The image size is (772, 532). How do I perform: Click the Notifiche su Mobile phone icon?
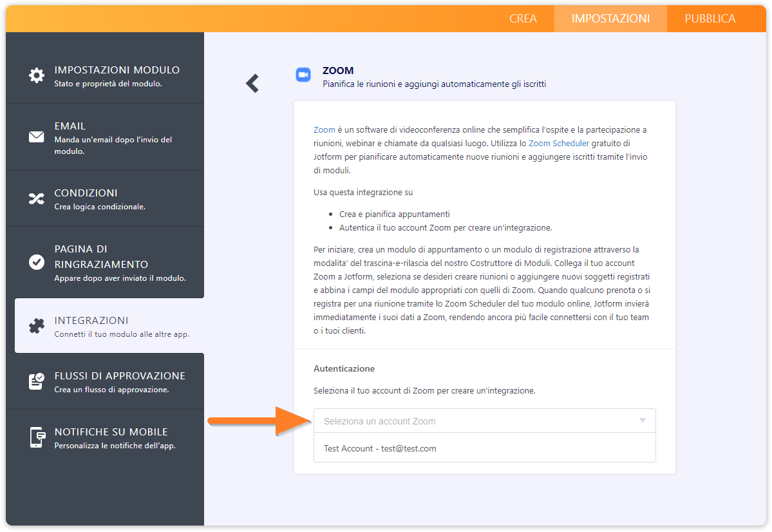tap(37, 437)
